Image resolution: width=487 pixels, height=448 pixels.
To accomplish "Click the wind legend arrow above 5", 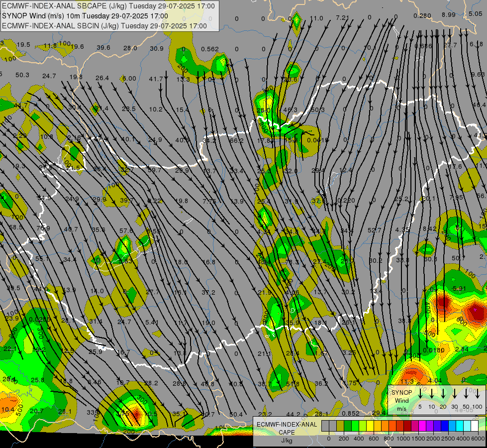I will click(420, 394).
